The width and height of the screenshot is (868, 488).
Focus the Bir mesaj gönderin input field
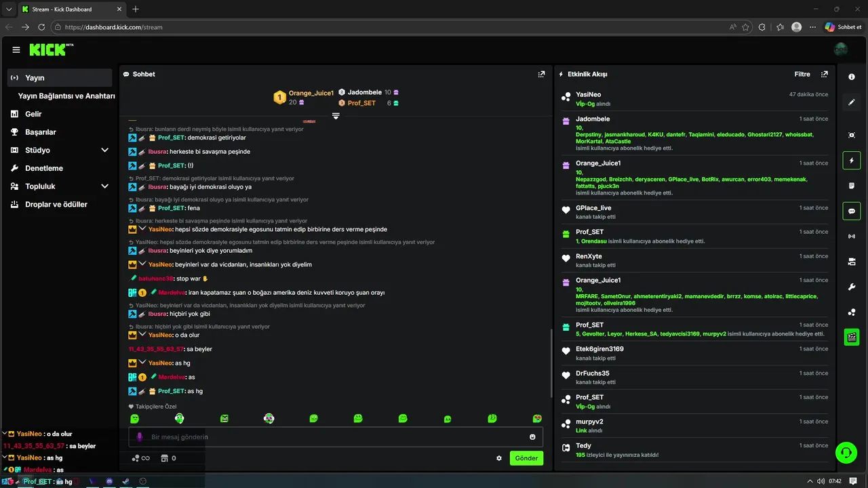point(336,437)
